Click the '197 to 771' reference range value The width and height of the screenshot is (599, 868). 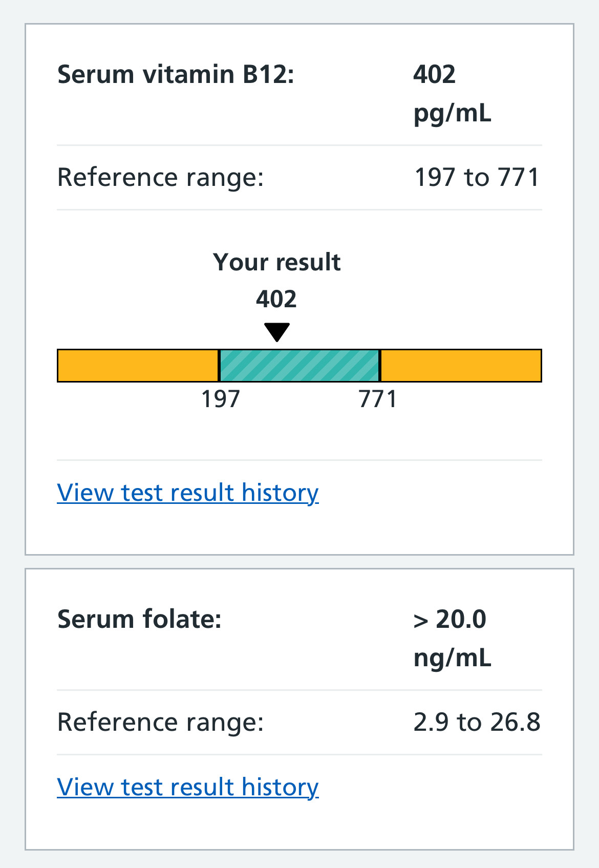point(477,178)
